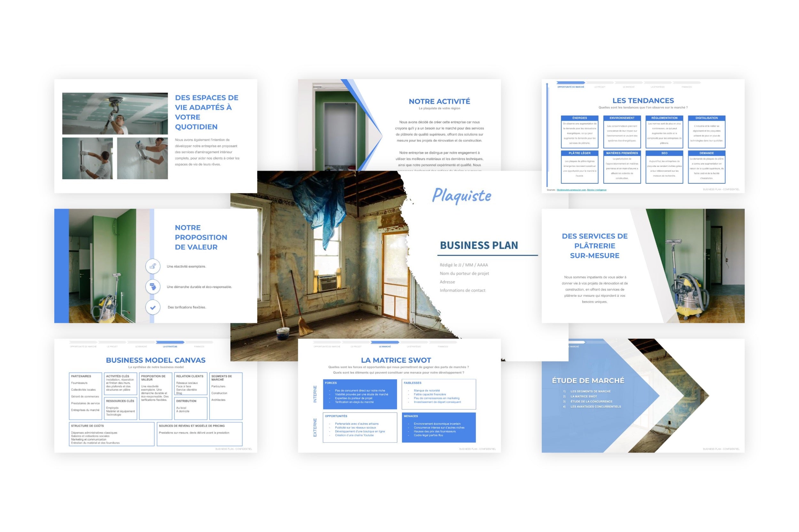Select the 'ÉNERGIES' trend box

coord(579,132)
